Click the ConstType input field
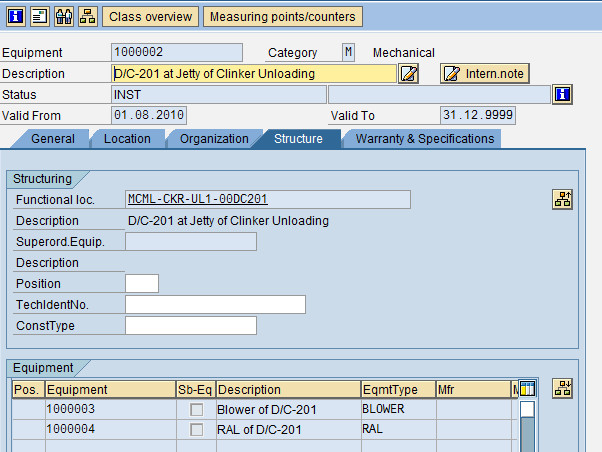This screenshot has height=452, width=602. tap(191, 326)
